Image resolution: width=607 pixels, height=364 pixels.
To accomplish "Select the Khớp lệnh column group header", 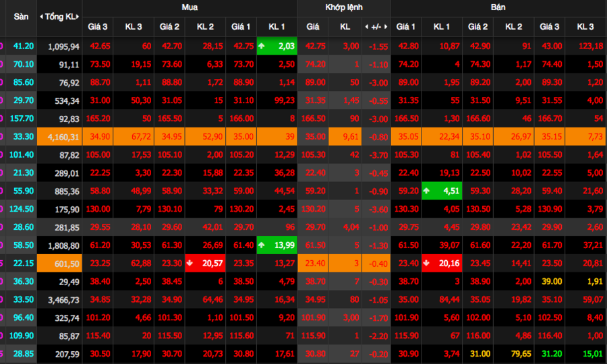I will pos(344,7).
